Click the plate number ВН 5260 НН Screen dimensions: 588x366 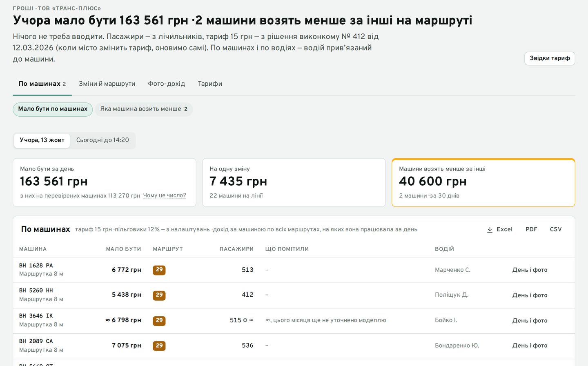(x=36, y=291)
